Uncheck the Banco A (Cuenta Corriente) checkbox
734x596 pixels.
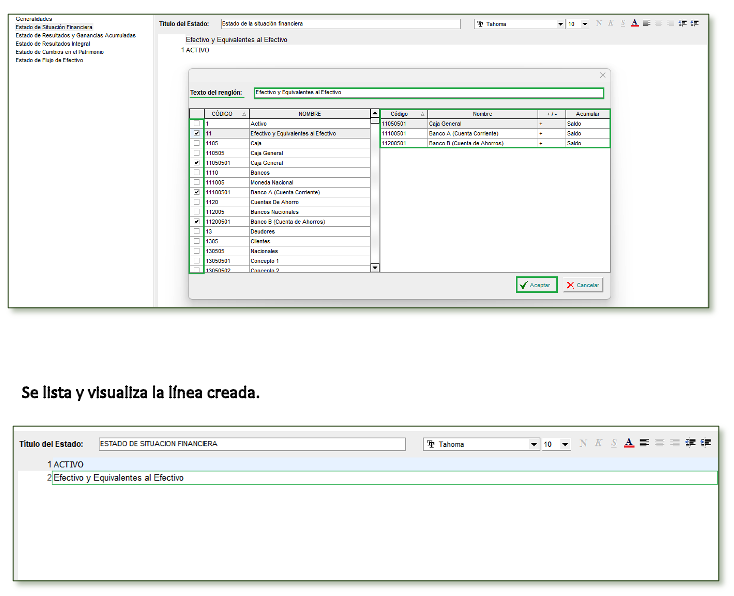[196, 192]
